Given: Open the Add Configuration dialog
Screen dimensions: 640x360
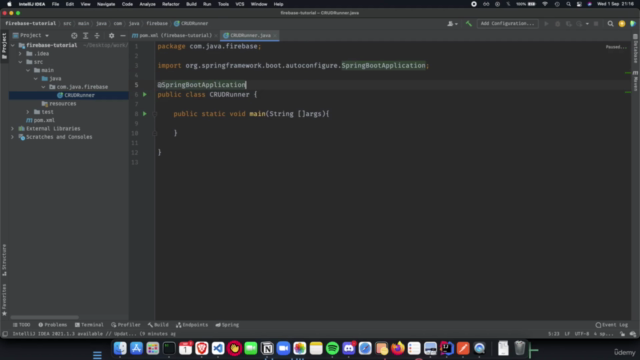Looking at the screenshot, I should 507,24.
